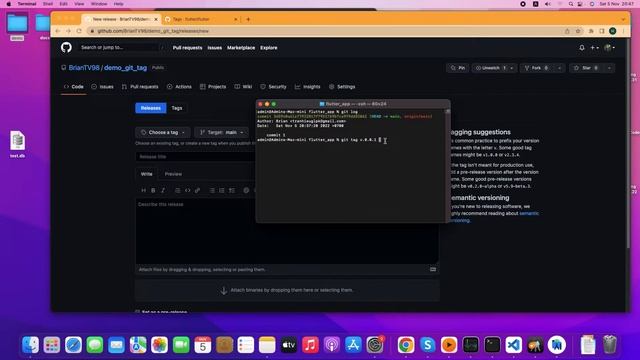This screenshot has height=360, width=640.
Task: Open the Marketplace link in header
Action: click(x=241, y=48)
